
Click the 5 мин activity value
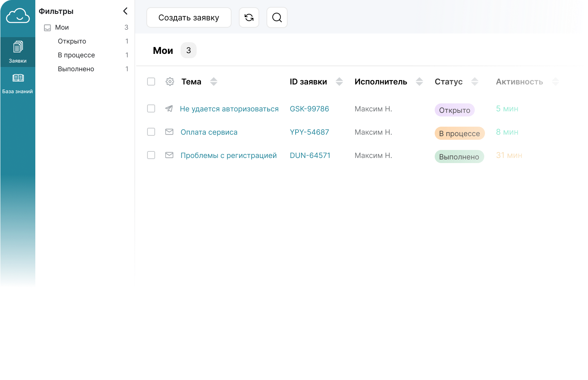(507, 109)
